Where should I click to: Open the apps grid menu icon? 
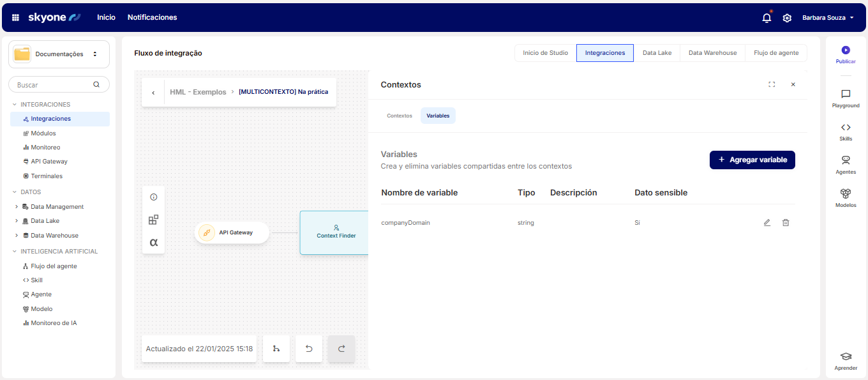coord(16,18)
